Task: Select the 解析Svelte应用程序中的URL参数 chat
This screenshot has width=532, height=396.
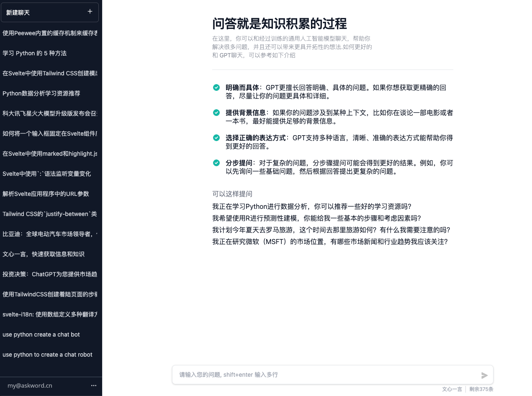Action: 46,194
